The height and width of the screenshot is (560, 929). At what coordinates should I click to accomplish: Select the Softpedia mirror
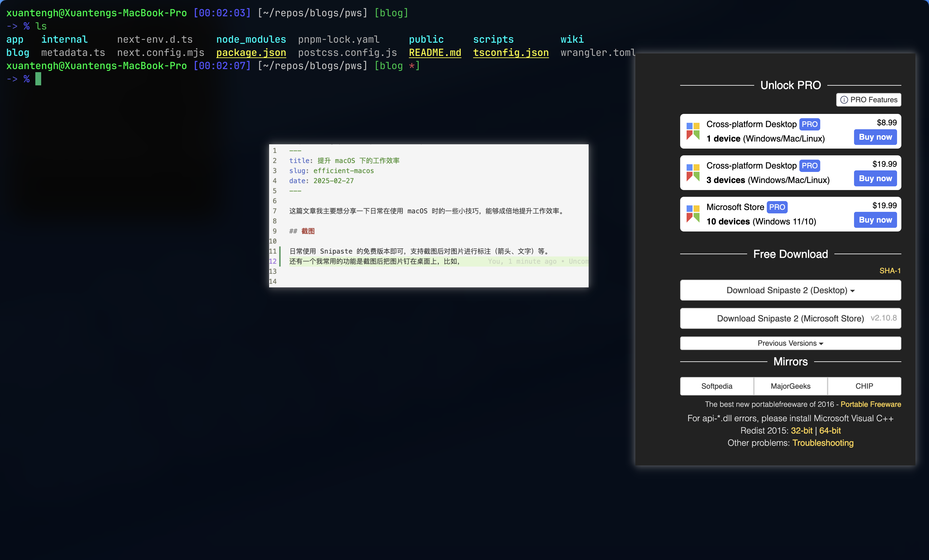tap(716, 386)
